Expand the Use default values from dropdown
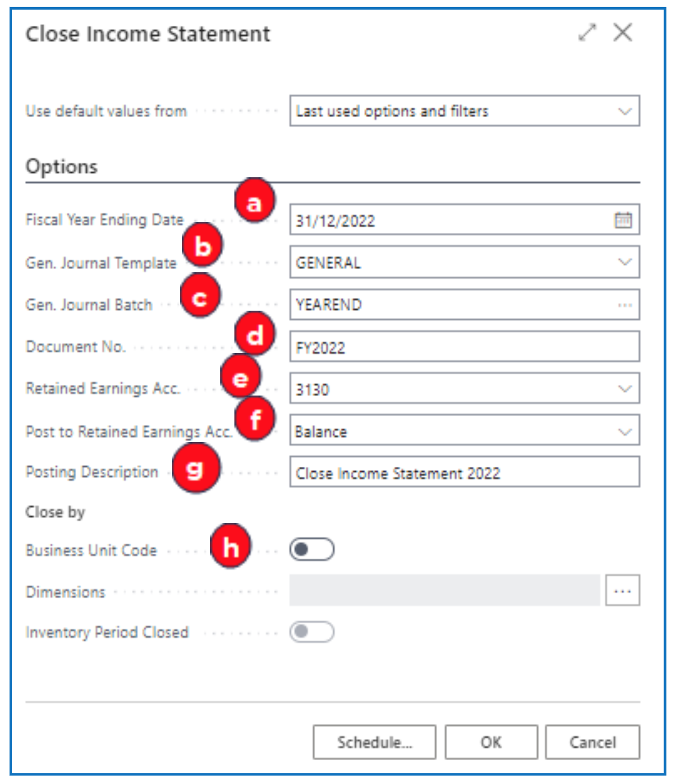674x784 pixels. click(x=624, y=111)
